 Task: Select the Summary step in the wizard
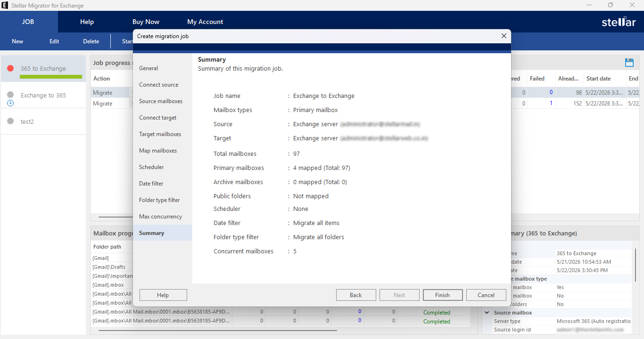coord(162,233)
